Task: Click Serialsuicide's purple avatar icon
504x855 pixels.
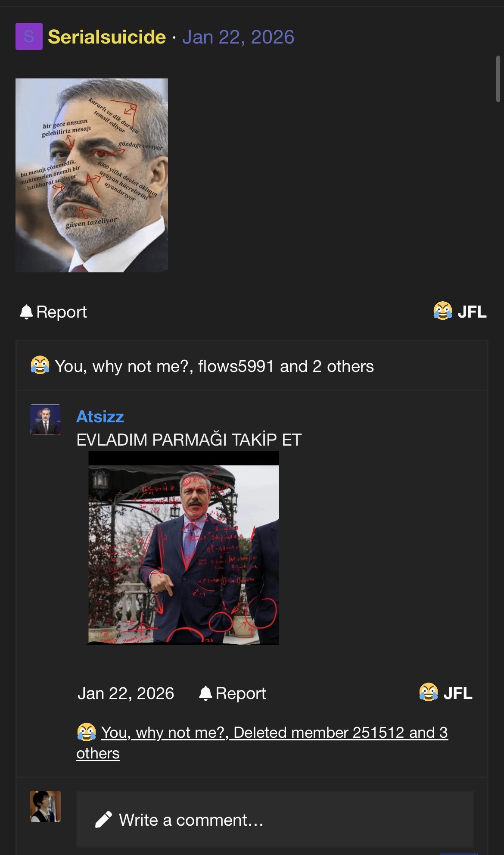Action: (29, 37)
